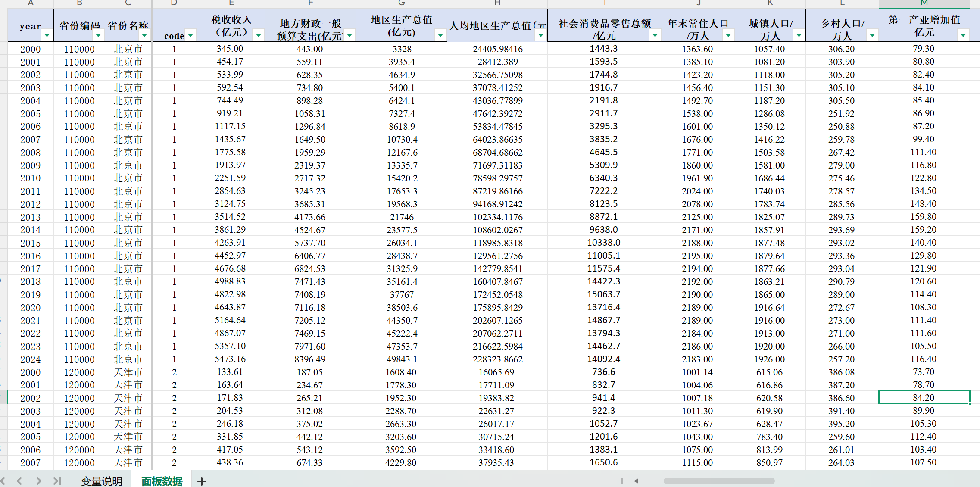Open the year column filter dropdown
The width and height of the screenshot is (980, 487).
coord(47,35)
